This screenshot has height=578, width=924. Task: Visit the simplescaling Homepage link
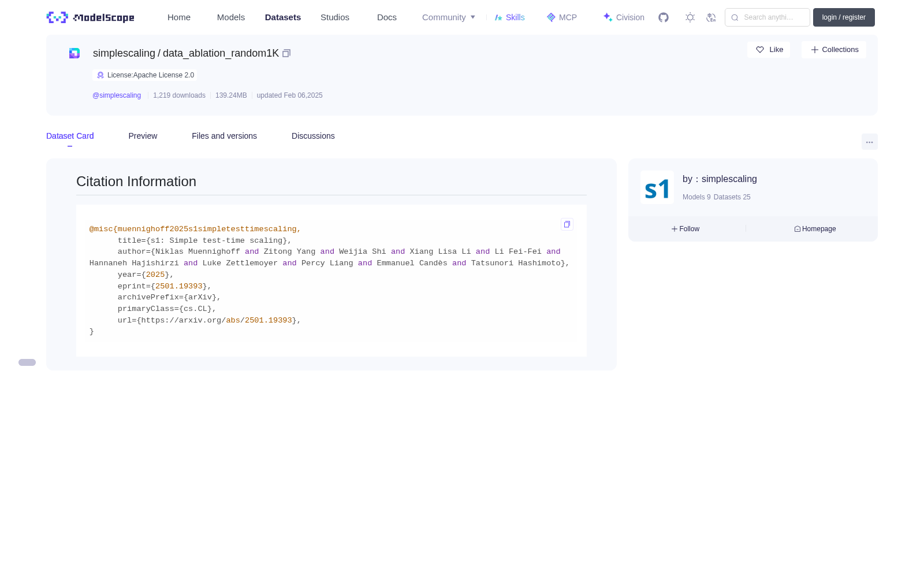(x=815, y=229)
